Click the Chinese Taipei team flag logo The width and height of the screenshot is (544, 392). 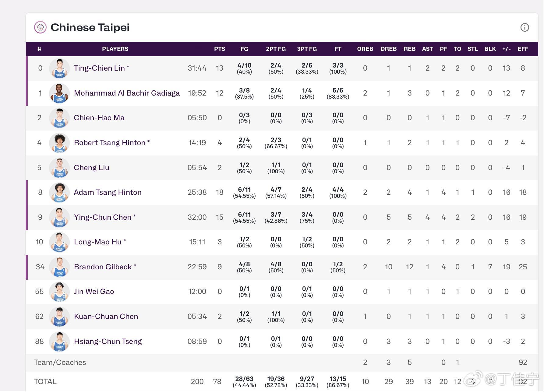click(x=40, y=27)
